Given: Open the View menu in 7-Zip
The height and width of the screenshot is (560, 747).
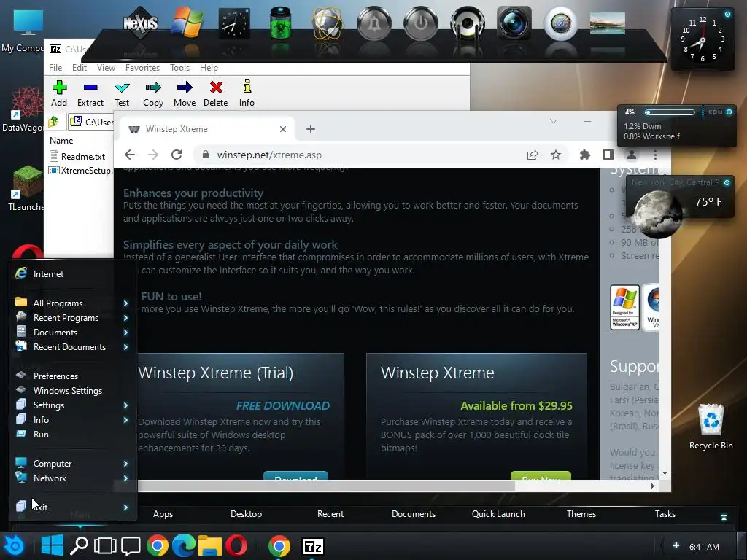Looking at the screenshot, I should coord(106,68).
